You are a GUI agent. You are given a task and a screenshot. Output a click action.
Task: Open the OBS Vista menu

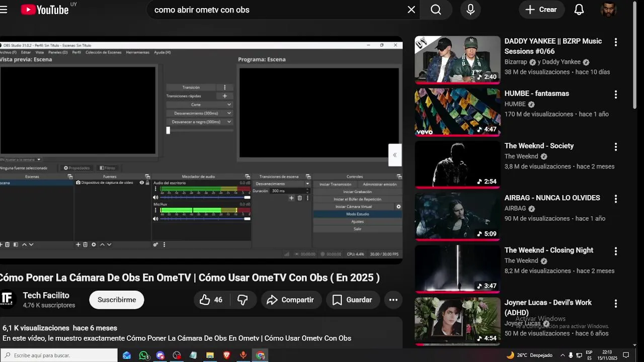click(39, 52)
